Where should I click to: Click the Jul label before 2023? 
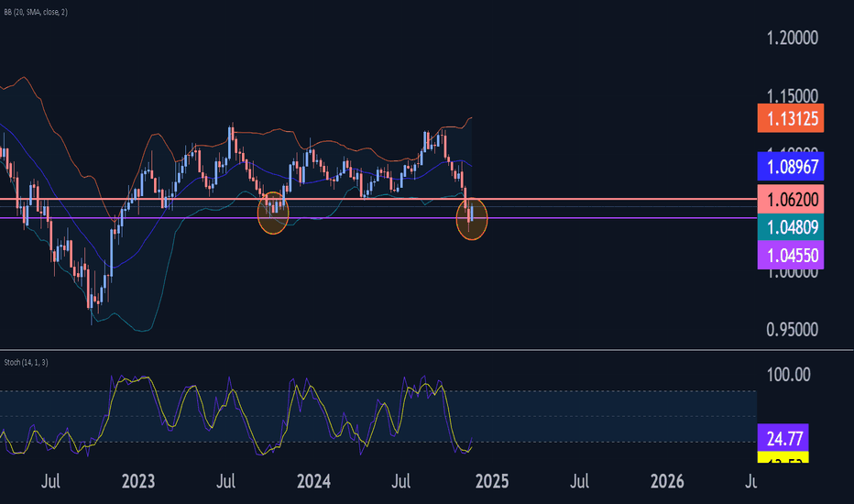50,481
